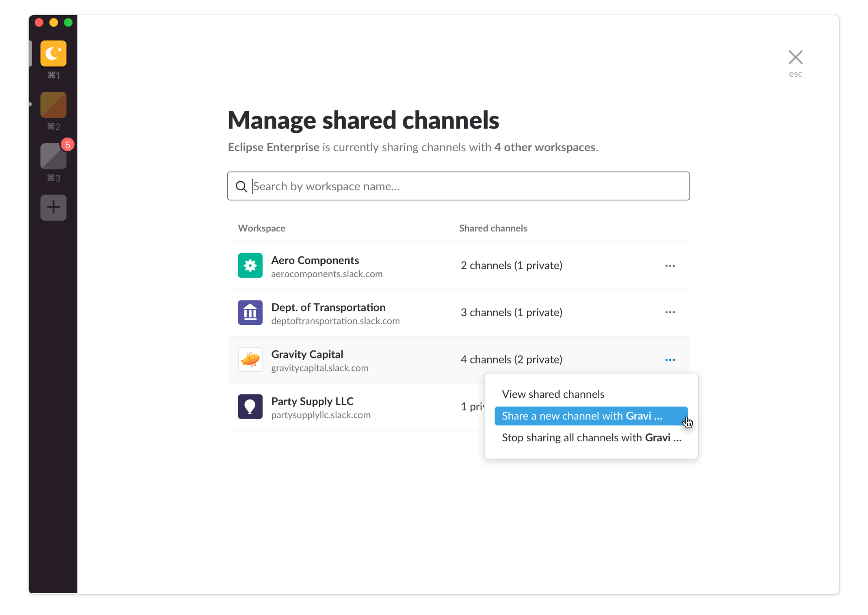This screenshot has width=868, height=615.
Task: Click the Shared channels column header
Action: [x=493, y=228]
